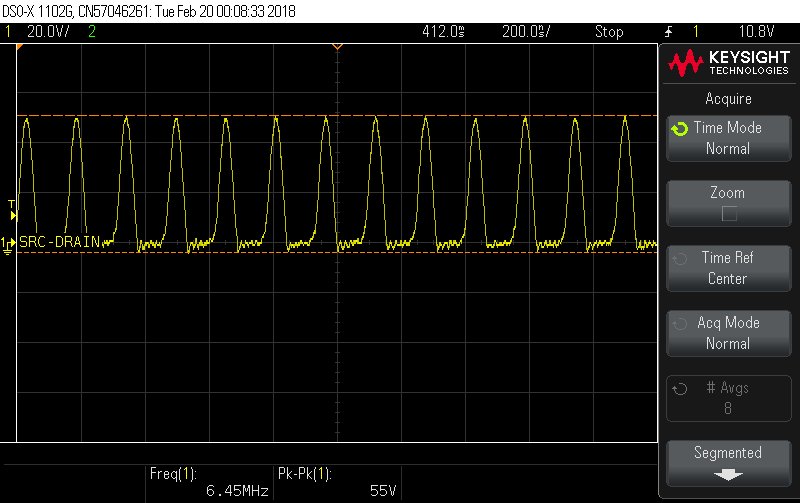The height and width of the screenshot is (503, 800).
Task: Click the 200.0ns/ timebase value
Action: tap(526, 32)
